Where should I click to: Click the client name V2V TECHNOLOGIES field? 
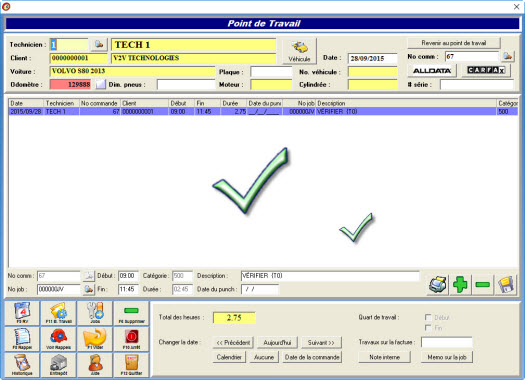tap(194, 58)
